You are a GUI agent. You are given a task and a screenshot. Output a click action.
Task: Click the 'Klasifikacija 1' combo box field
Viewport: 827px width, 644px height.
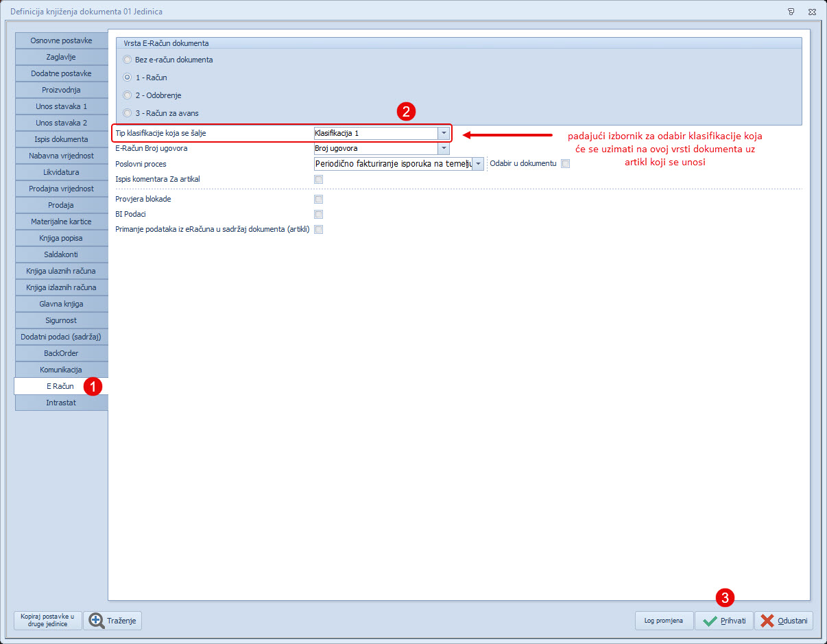tap(375, 133)
